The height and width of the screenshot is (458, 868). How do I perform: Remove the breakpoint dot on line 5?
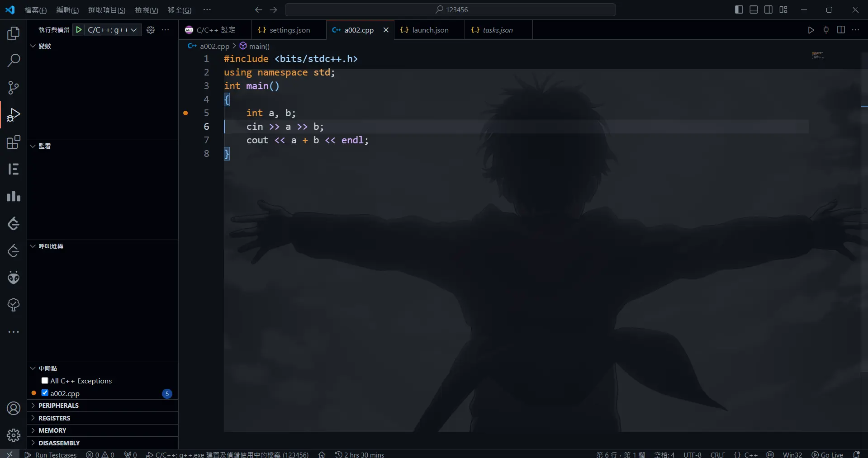(185, 113)
